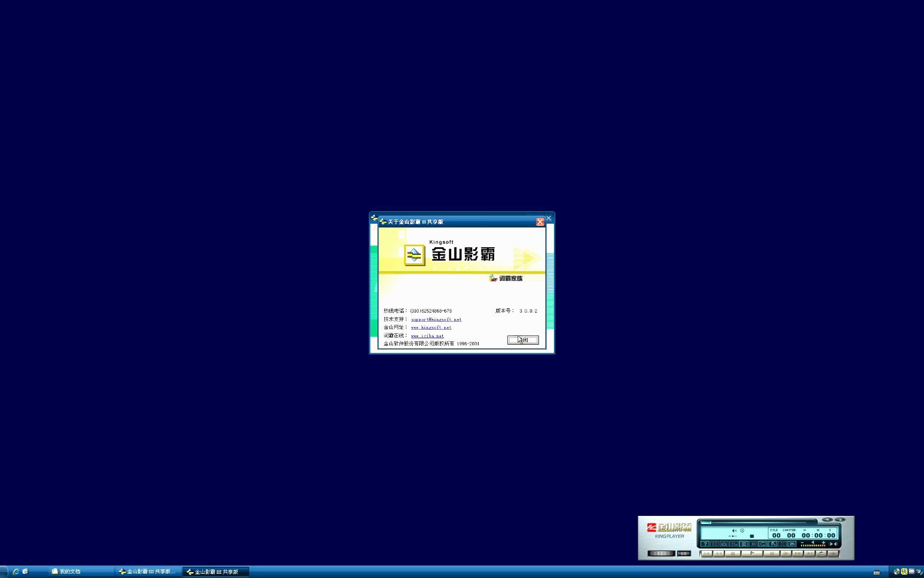Click the support@kingsoft.net email link
The image size is (924, 578).
436,320
